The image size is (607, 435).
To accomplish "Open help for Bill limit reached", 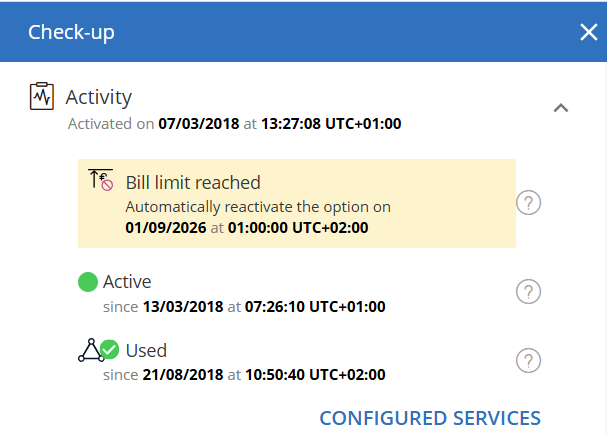I will point(528,202).
